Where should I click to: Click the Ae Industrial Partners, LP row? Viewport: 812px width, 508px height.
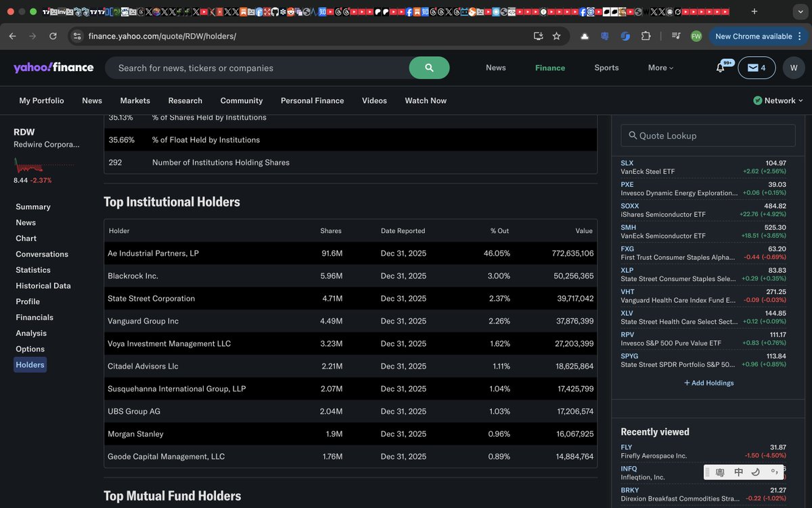coord(351,253)
